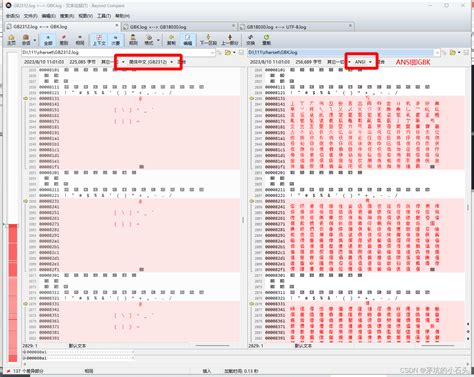This screenshot has width=474, height=377.
Task: Toggle the Context (上下文) display filter
Action: pos(99,40)
